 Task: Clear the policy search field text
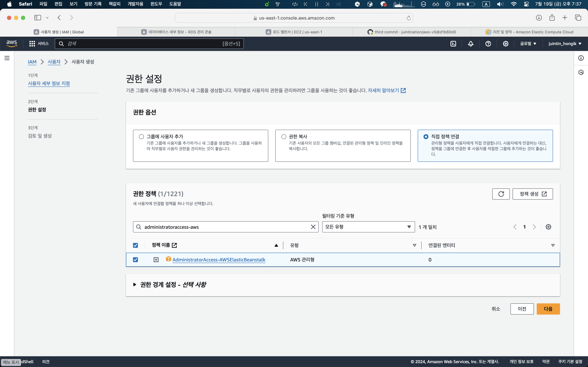pyautogui.click(x=313, y=227)
